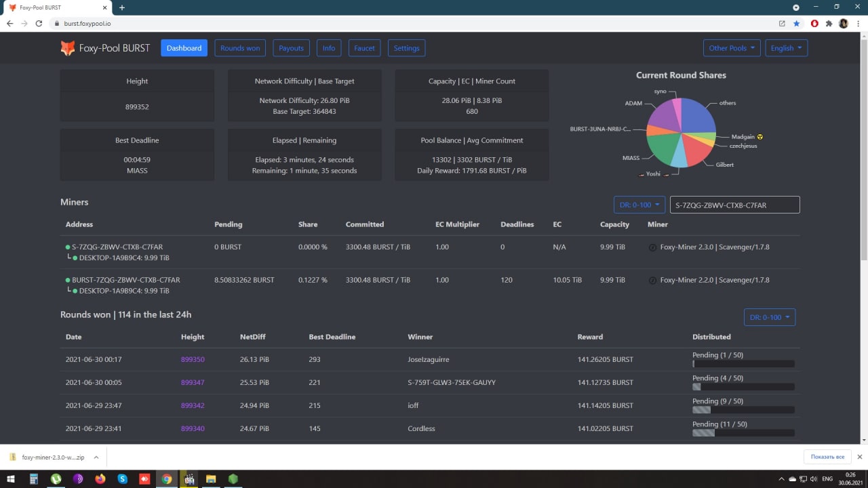Open the Dashboard tab

point(184,48)
